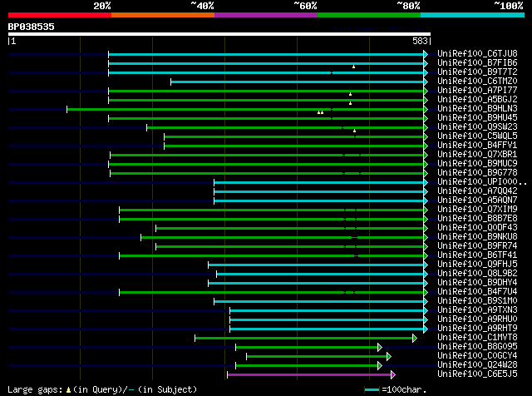Select the UniRef100_B9G778 label

click(x=477, y=173)
